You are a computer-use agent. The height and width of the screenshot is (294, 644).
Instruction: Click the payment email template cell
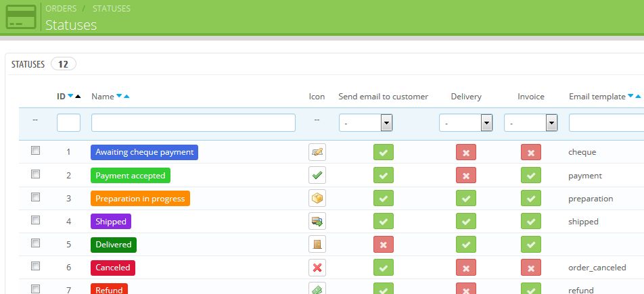point(585,176)
